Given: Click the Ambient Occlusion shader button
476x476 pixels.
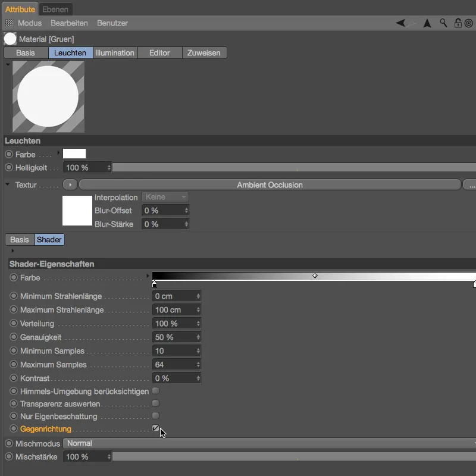Looking at the screenshot, I should 270,184.
